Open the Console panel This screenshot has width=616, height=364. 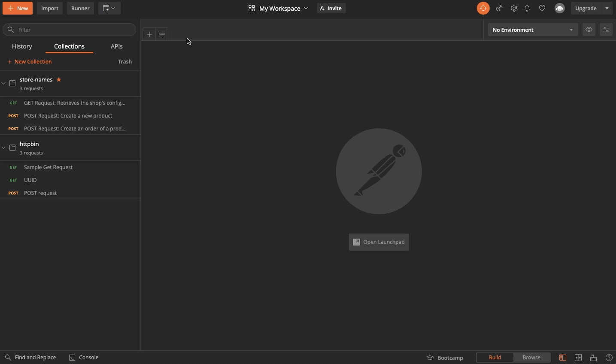coord(84,358)
